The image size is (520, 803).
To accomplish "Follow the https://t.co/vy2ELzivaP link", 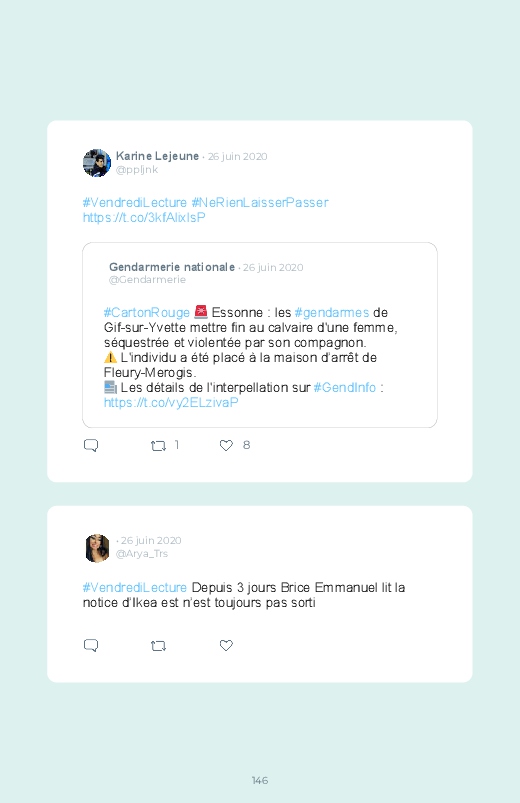I will point(171,403).
